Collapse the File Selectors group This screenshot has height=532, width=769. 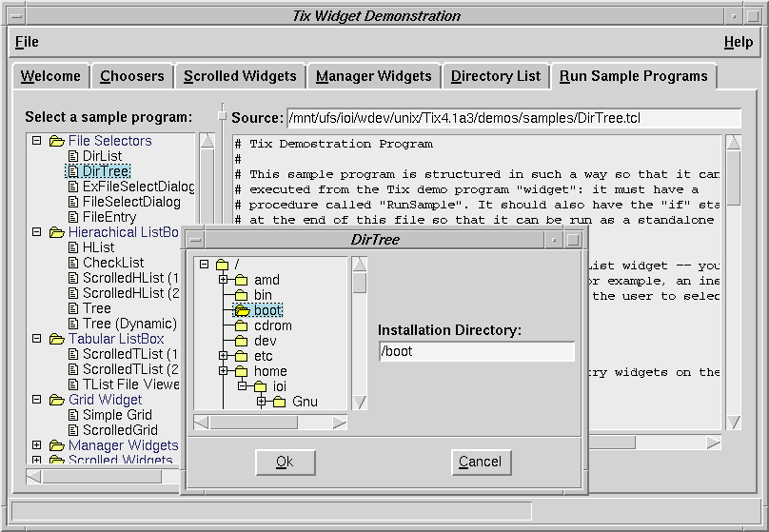coord(36,141)
